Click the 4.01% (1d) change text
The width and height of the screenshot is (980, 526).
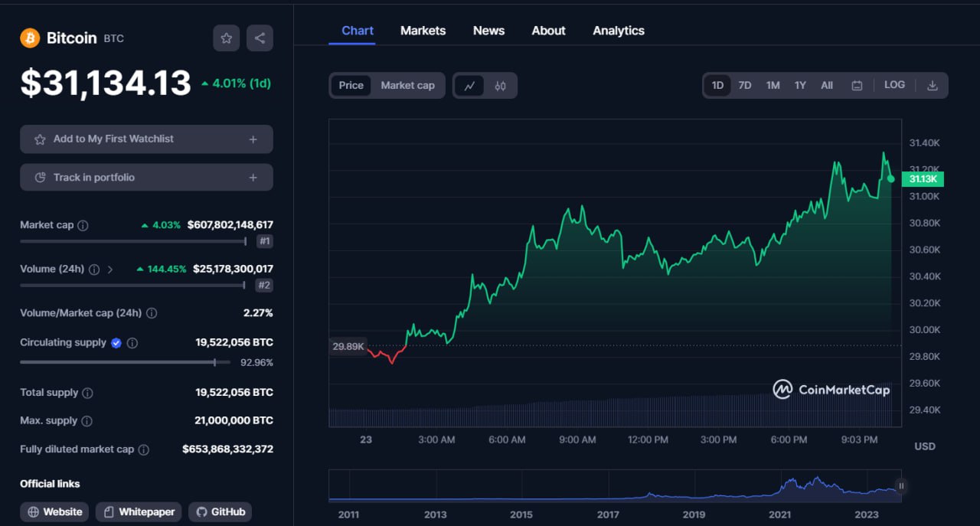236,83
